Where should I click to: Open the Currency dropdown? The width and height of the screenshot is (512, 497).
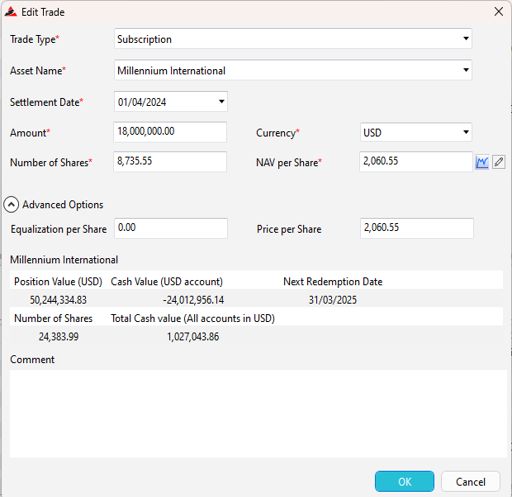466,132
